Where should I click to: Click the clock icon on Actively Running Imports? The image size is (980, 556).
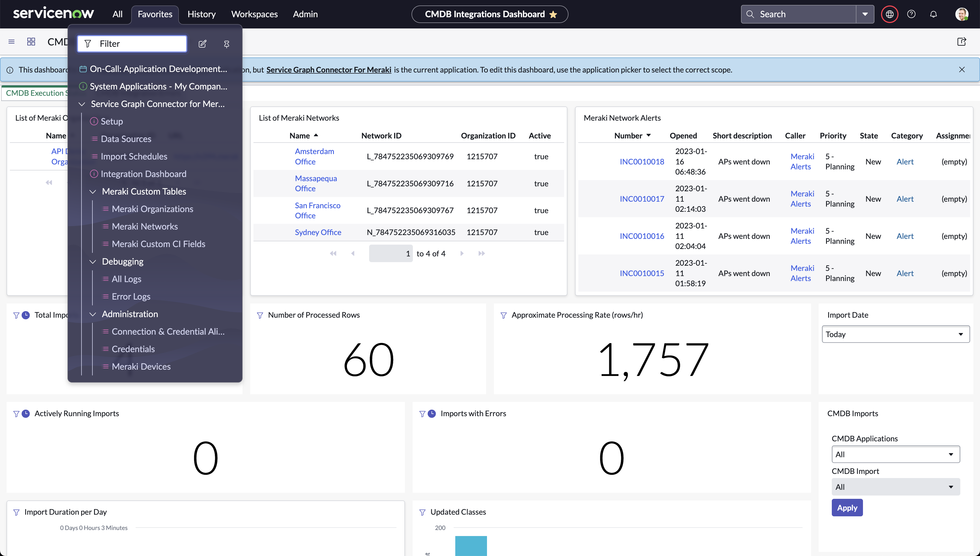point(26,413)
